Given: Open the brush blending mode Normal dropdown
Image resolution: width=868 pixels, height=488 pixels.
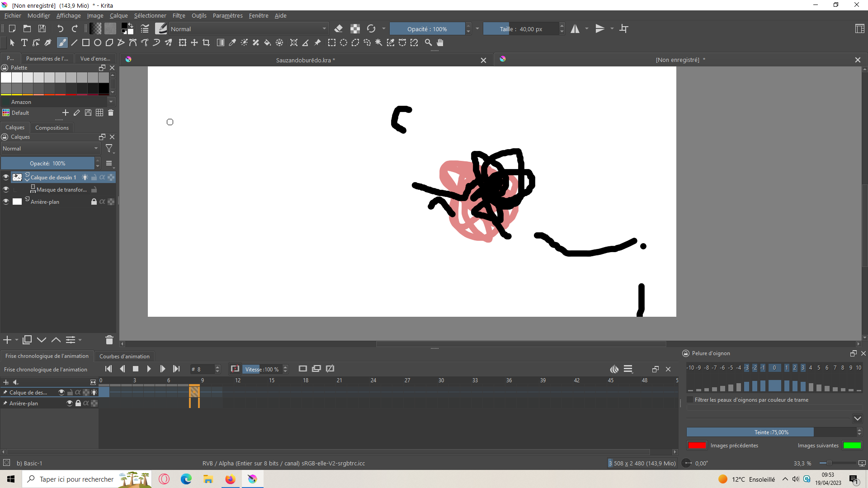Looking at the screenshot, I should (249, 29).
